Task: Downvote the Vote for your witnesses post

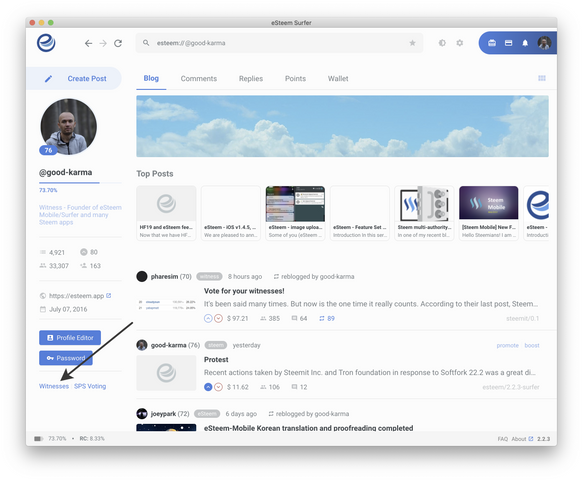Action: [219, 319]
